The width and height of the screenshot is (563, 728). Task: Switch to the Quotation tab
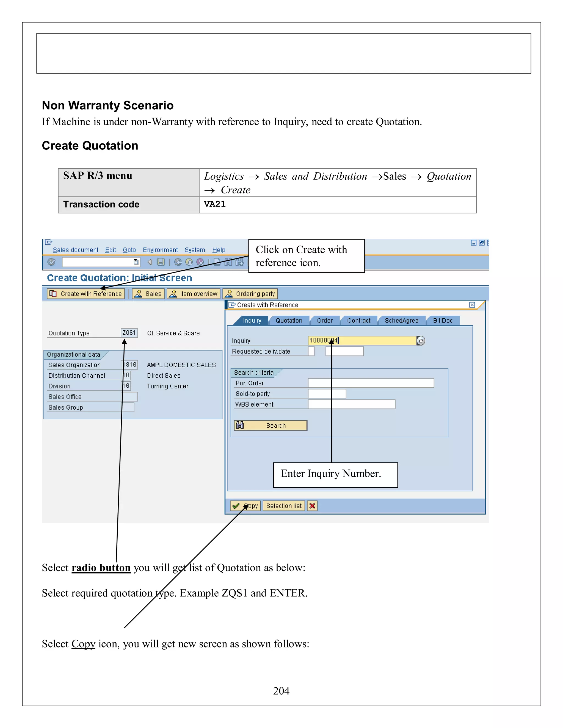point(289,321)
